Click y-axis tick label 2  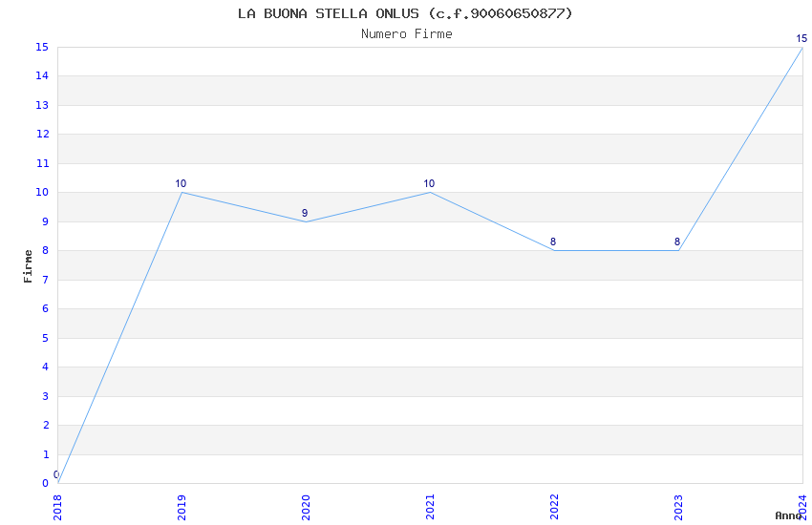pyautogui.click(x=46, y=425)
